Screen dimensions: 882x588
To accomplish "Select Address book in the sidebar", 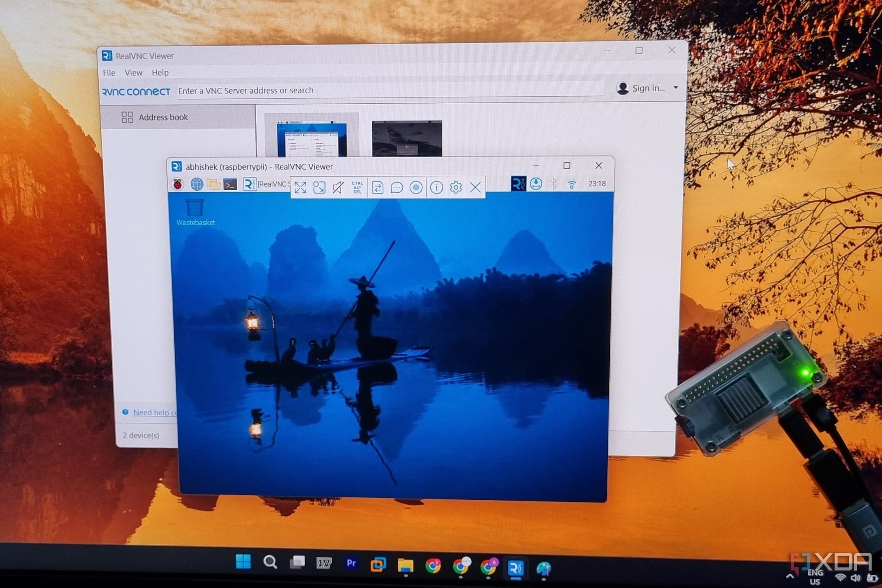I will pos(163,117).
